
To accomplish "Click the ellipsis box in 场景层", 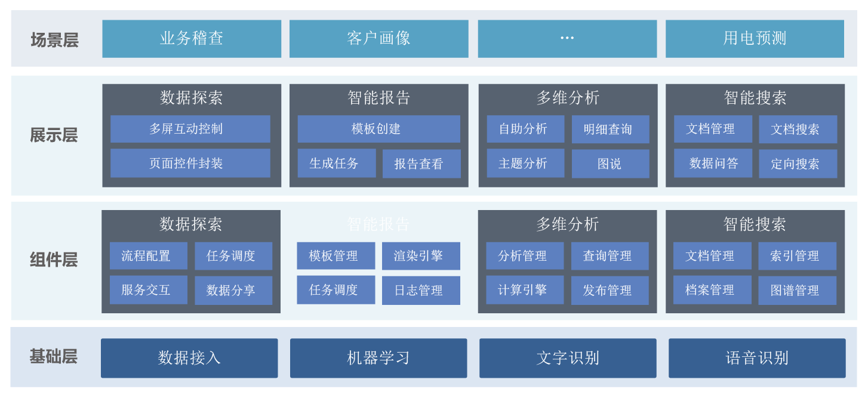I will tap(567, 39).
